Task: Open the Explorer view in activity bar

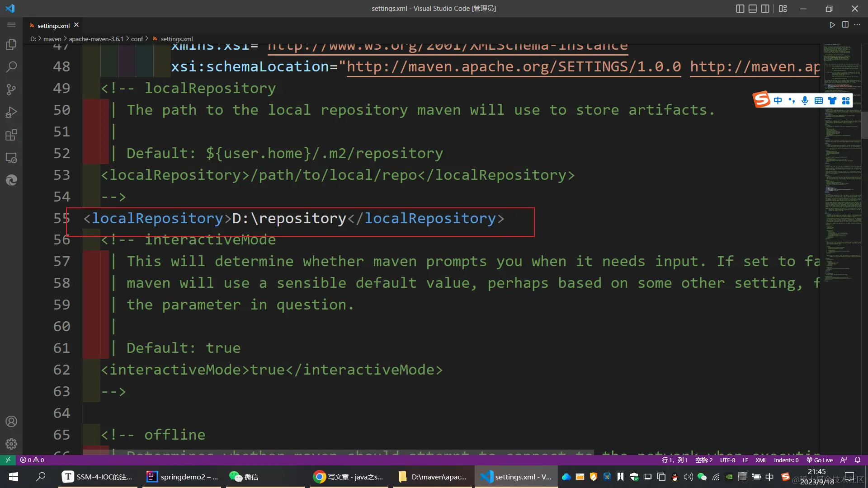Action: pyautogui.click(x=11, y=44)
